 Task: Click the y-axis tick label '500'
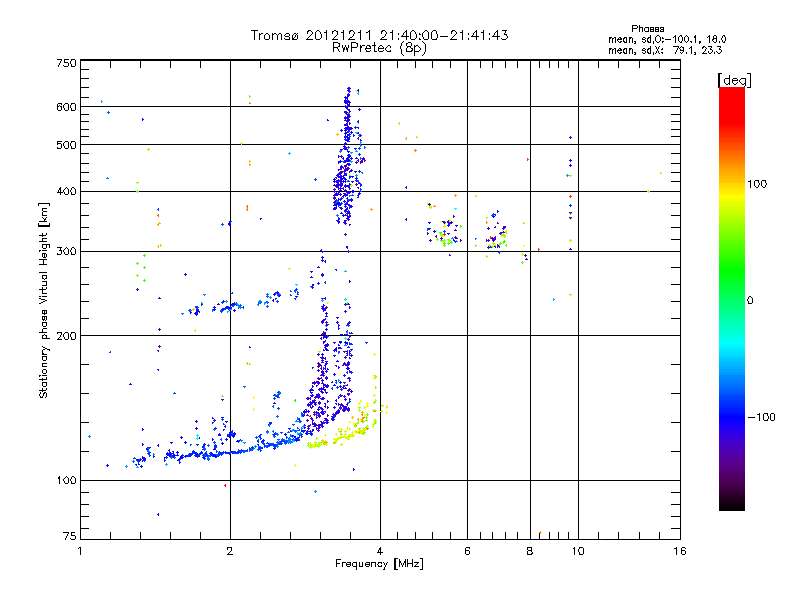(x=66, y=145)
